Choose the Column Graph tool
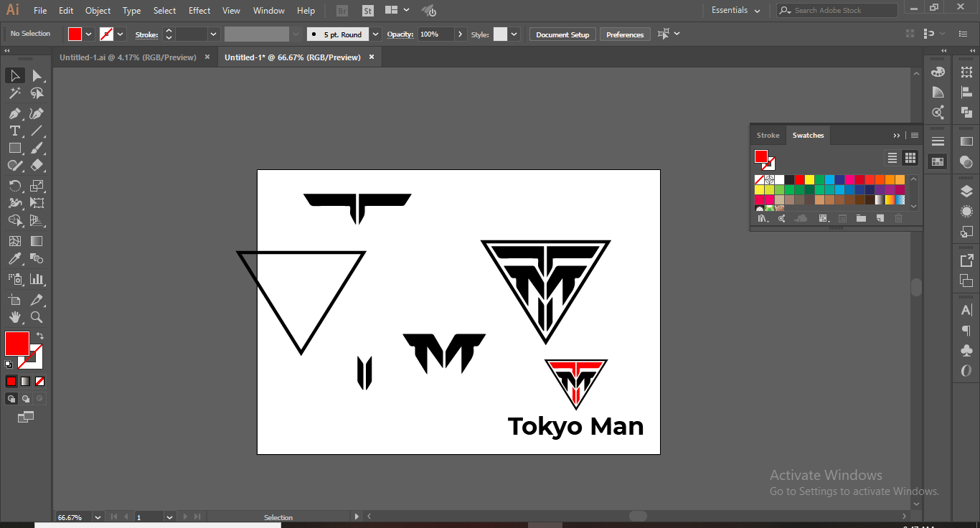 pos(37,279)
